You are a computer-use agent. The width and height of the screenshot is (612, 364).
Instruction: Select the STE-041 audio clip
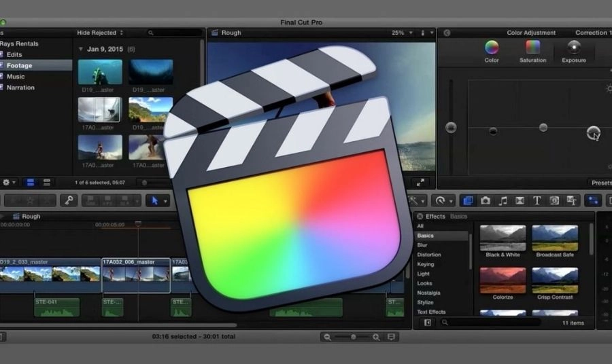pos(56,307)
